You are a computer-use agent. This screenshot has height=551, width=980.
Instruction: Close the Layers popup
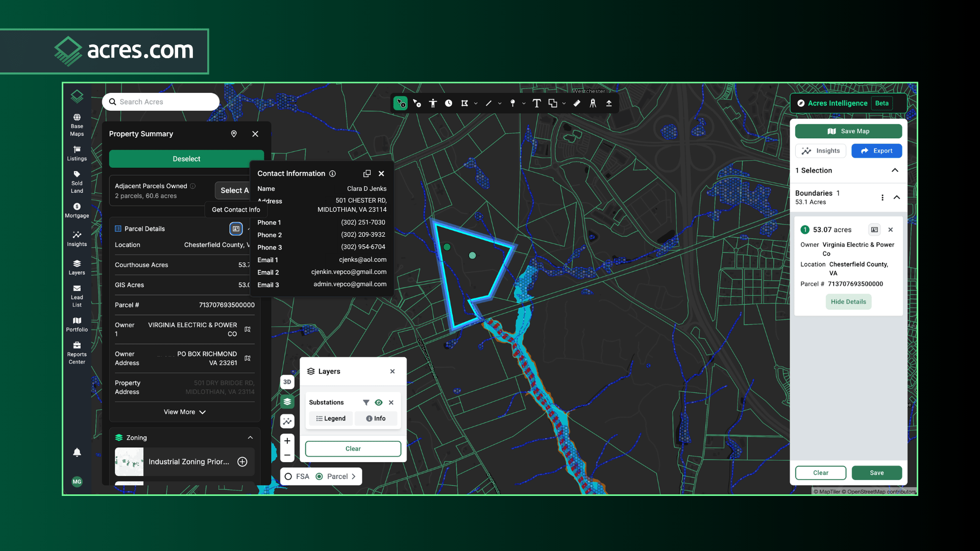(393, 371)
